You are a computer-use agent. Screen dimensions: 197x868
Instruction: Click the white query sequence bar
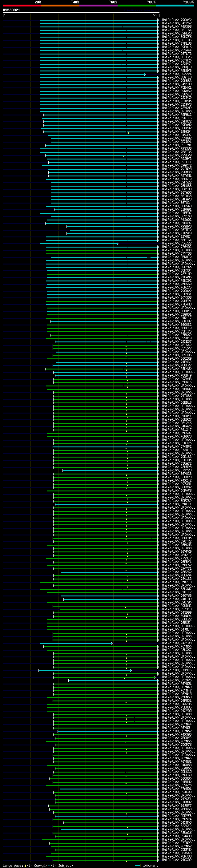click(81, 12)
